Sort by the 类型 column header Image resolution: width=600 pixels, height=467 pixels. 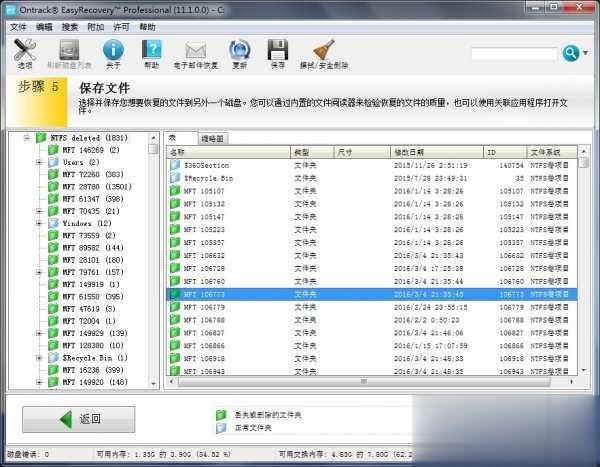tap(312, 152)
